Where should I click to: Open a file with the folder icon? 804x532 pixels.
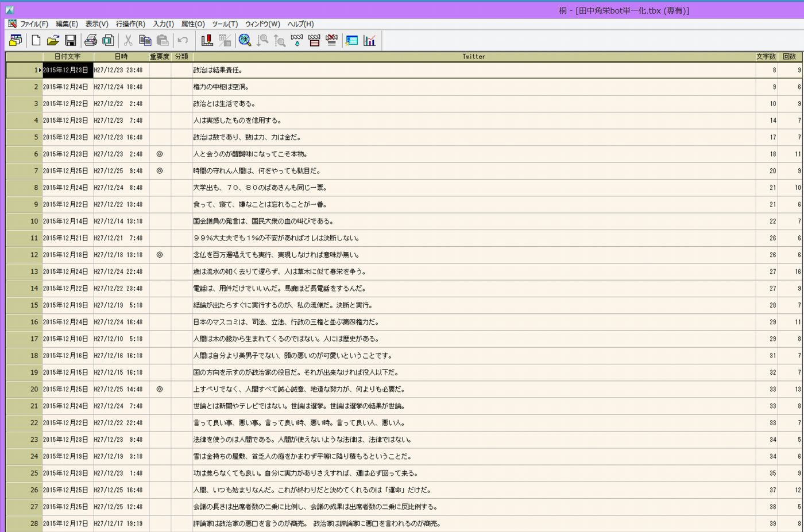click(53, 40)
